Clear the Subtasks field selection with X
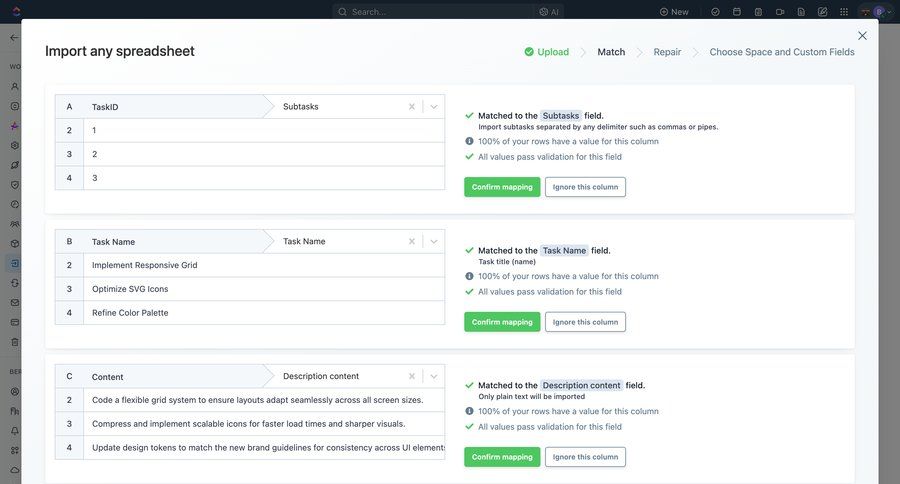This screenshot has height=484, width=900. pyautogui.click(x=412, y=107)
